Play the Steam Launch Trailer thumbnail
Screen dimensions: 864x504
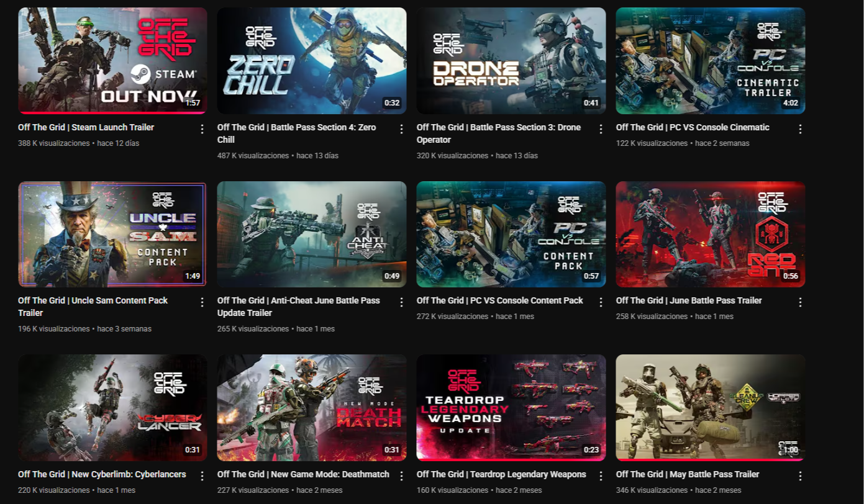(112, 61)
